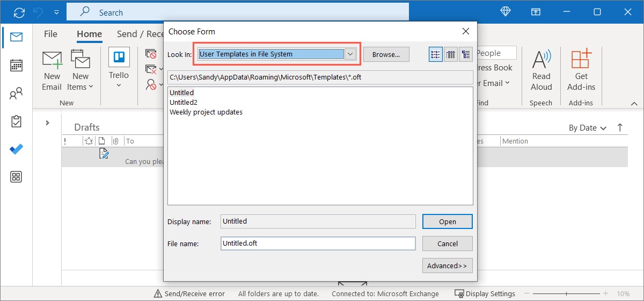Switch to Send / Receive tab
This screenshot has height=301, width=644.
coord(140,34)
